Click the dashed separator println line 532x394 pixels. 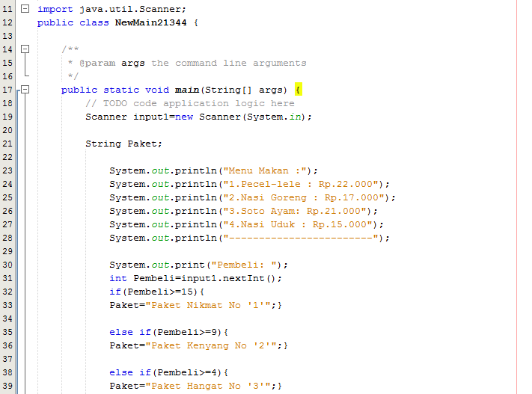click(x=249, y=238)
